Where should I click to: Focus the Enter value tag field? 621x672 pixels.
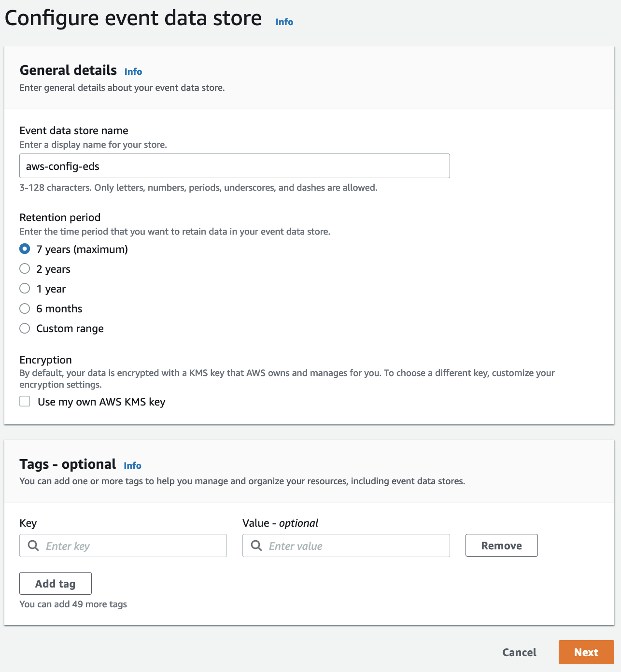click(353, 546)
